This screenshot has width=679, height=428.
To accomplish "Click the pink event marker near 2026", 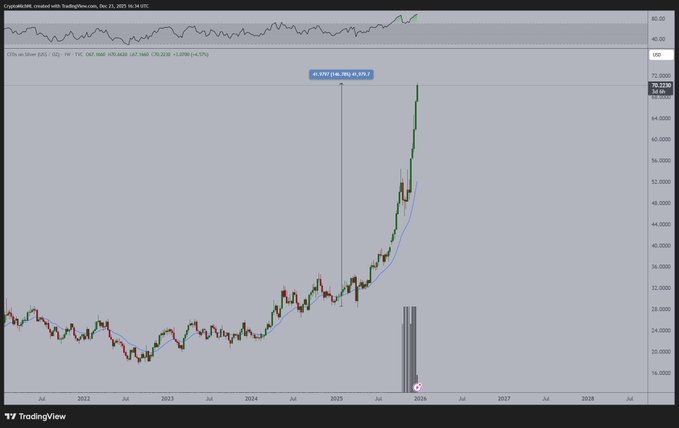I will pyautogui.click(x=417, y=385).
